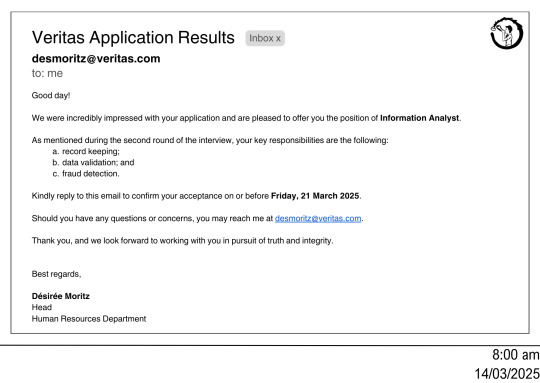
Task: Click the 'to: me' recipient line
Action: [47, 73]
